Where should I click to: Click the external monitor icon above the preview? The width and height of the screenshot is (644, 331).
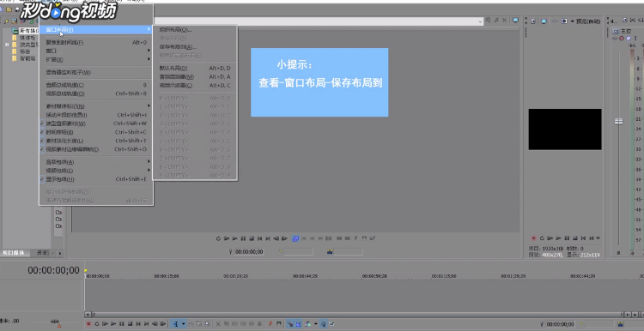[544, 21]
